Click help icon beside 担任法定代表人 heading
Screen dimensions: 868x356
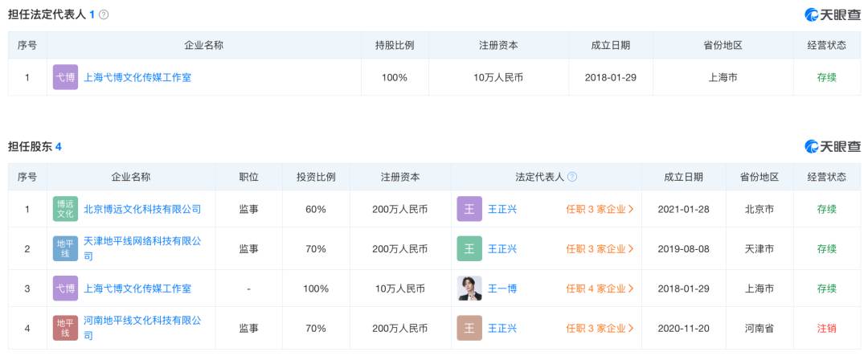coord(104,15)
